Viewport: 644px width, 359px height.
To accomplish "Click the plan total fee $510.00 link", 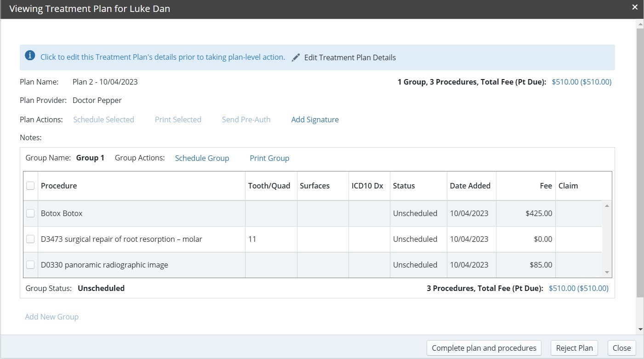I will coord(581,82).
